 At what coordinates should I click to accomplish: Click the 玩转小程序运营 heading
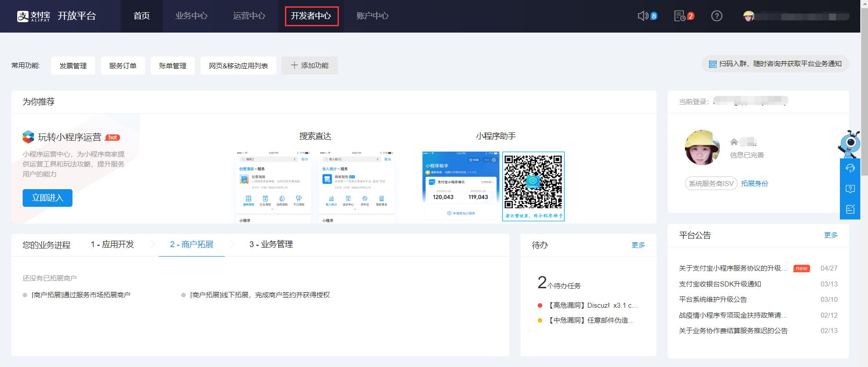coord(69,137)
